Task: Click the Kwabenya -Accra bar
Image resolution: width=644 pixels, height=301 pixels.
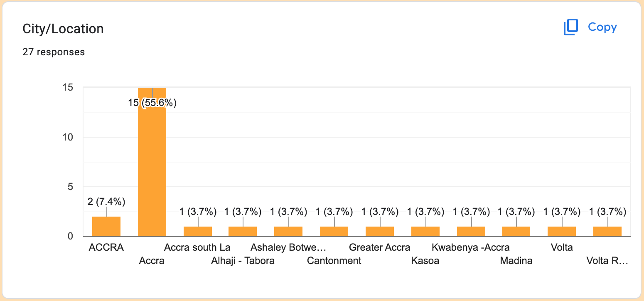Action: 471,232
